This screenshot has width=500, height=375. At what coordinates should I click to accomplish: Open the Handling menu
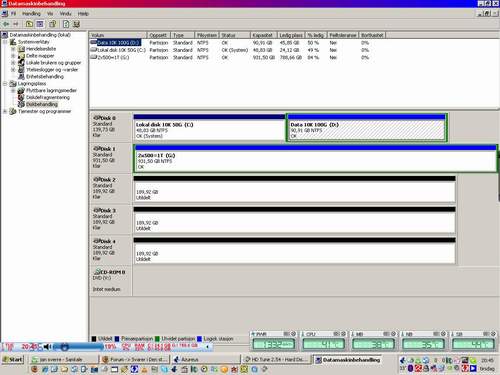point(31,14)
